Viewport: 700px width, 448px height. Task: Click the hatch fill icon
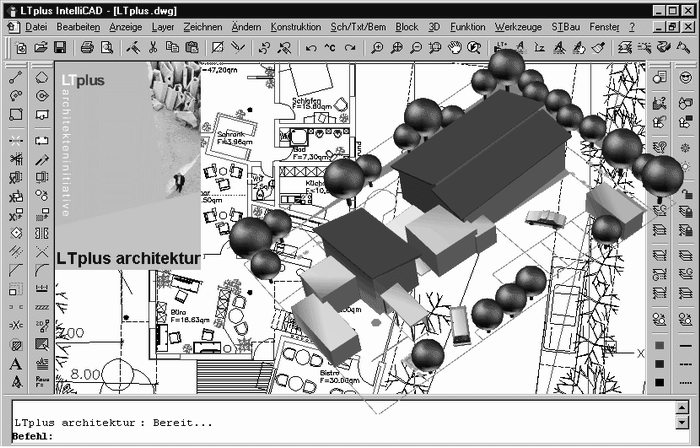(16, 344)
